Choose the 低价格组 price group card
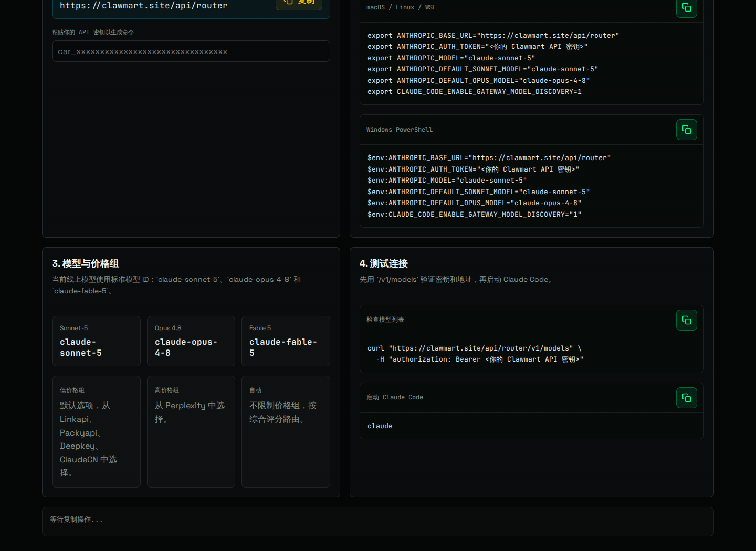This screenshot has height=551, width=756. pyautogui.click(x=96, y=431)
